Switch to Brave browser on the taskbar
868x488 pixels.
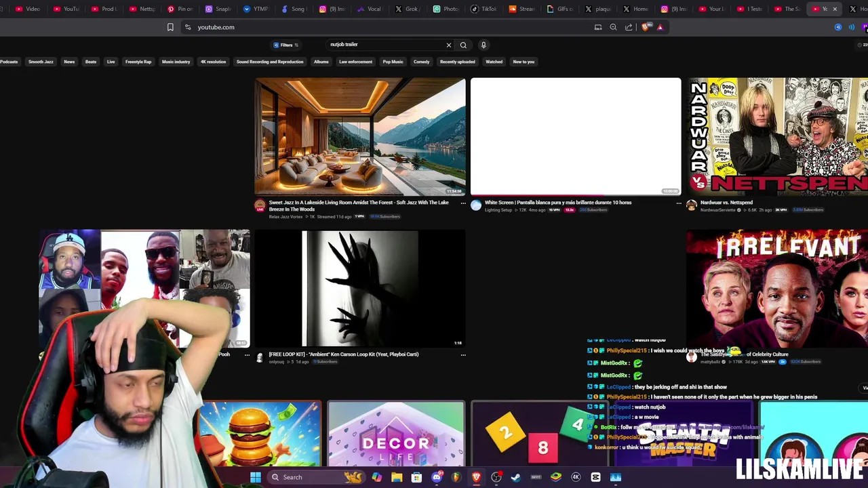click(476, 477)
